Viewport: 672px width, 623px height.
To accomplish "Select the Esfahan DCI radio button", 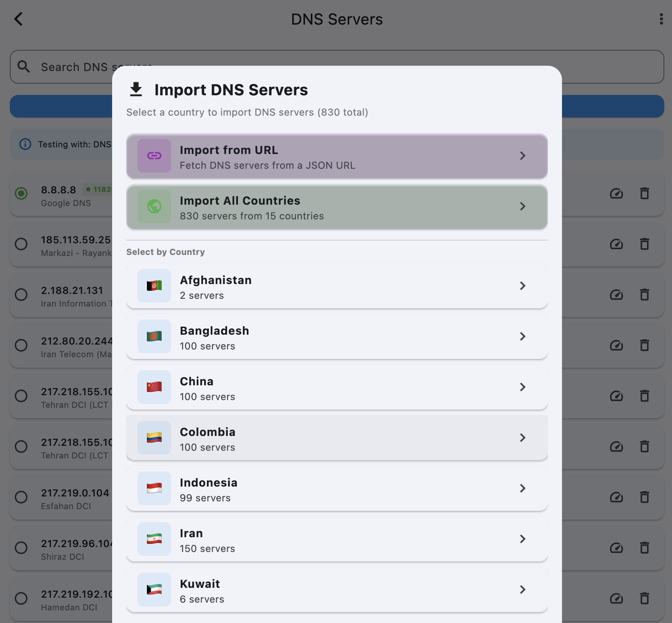I will tap(21, 497).
